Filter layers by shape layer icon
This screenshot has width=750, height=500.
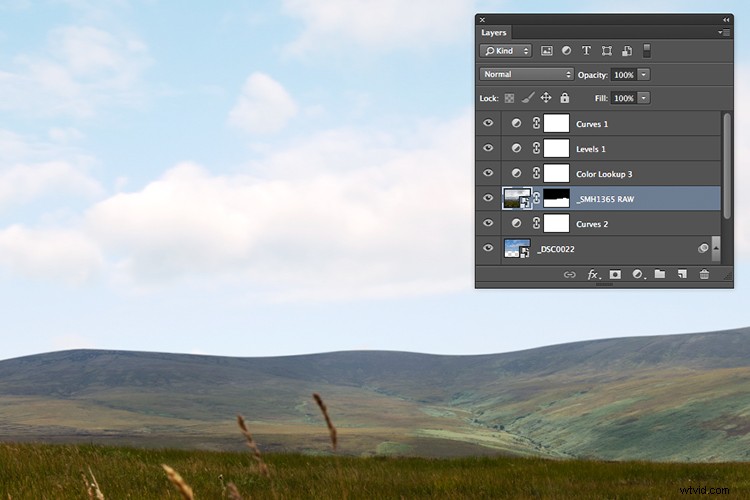click(x=607, y=51)
